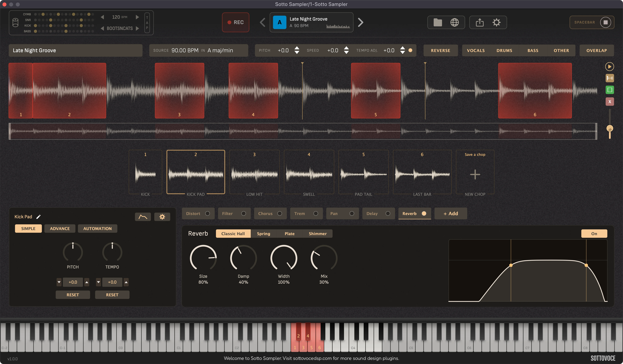This screenshot has width=623, height=364.
Task: Click the + Add effect button
Action: tap(451, 214)
